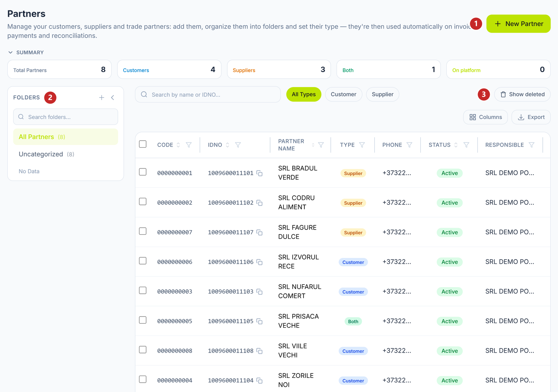Copy IDNO 1009600011103
The height and width of the screenshot is (392, 558).
coord(260,292)
